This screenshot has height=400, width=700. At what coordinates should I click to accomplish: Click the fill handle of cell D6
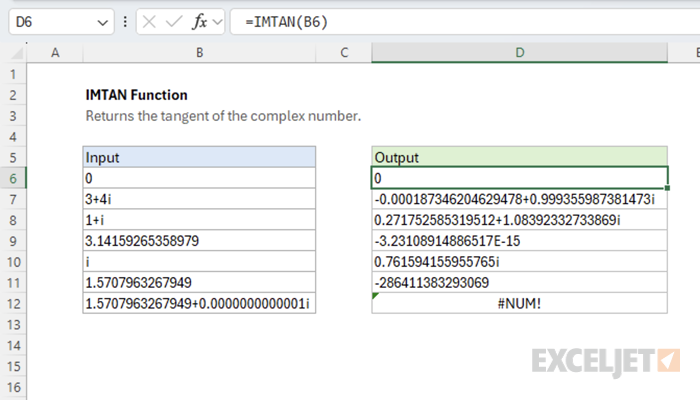point(667,188)
